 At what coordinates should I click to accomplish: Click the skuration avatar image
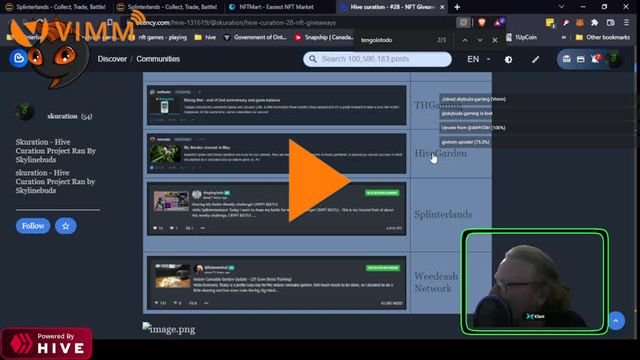pyautogui.click(x=25, y=111)
